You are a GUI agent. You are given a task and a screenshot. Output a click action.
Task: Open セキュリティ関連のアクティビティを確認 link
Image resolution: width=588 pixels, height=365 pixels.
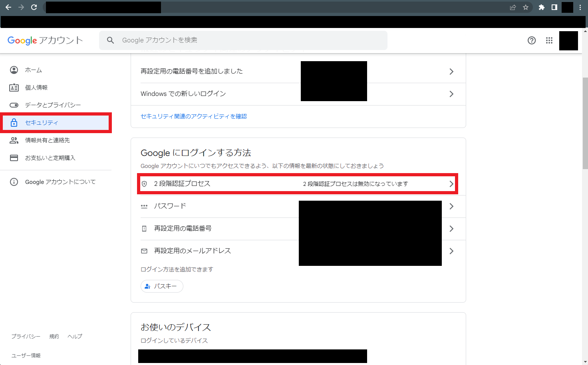click(x=194, y=116)
